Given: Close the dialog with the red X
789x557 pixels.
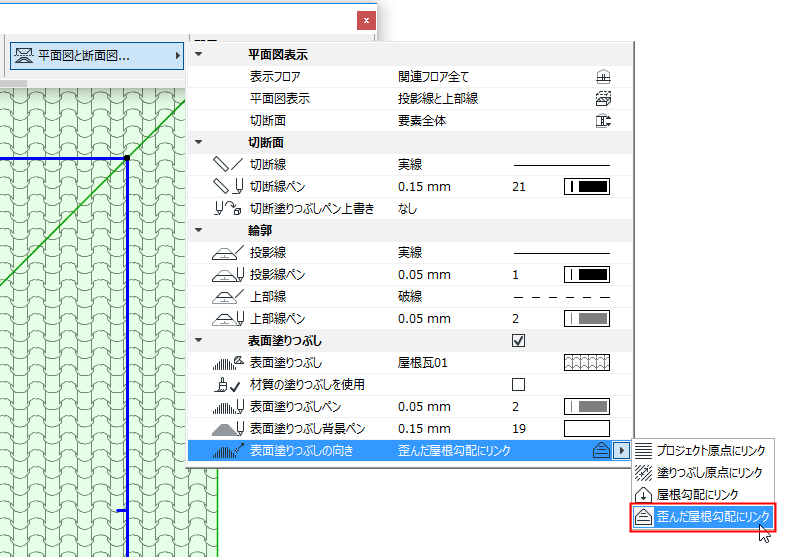Looking at the screenshot, I should 366,21.
